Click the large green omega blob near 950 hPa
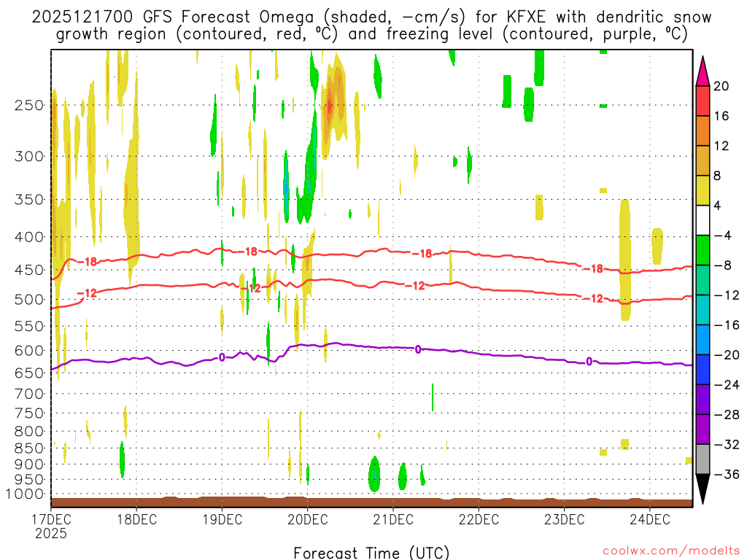The width and height of the screenshot is (747, 560). point(374,474)
